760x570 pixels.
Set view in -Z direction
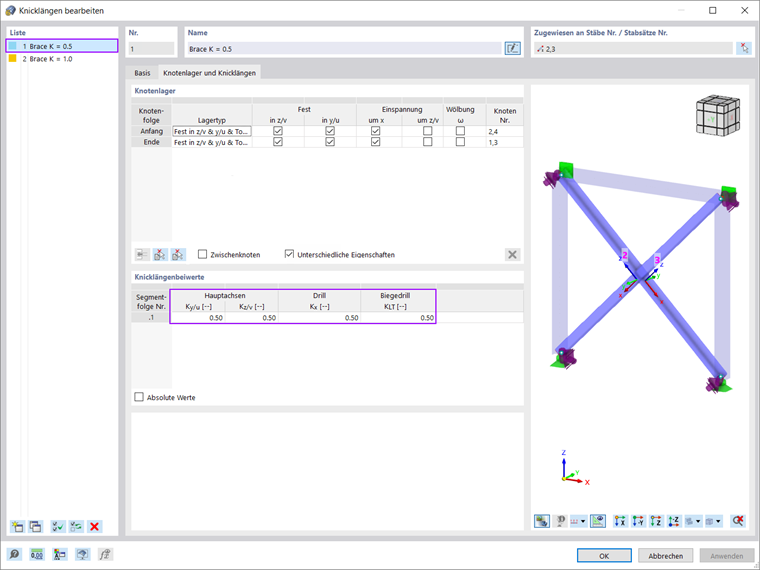[674, 521]
